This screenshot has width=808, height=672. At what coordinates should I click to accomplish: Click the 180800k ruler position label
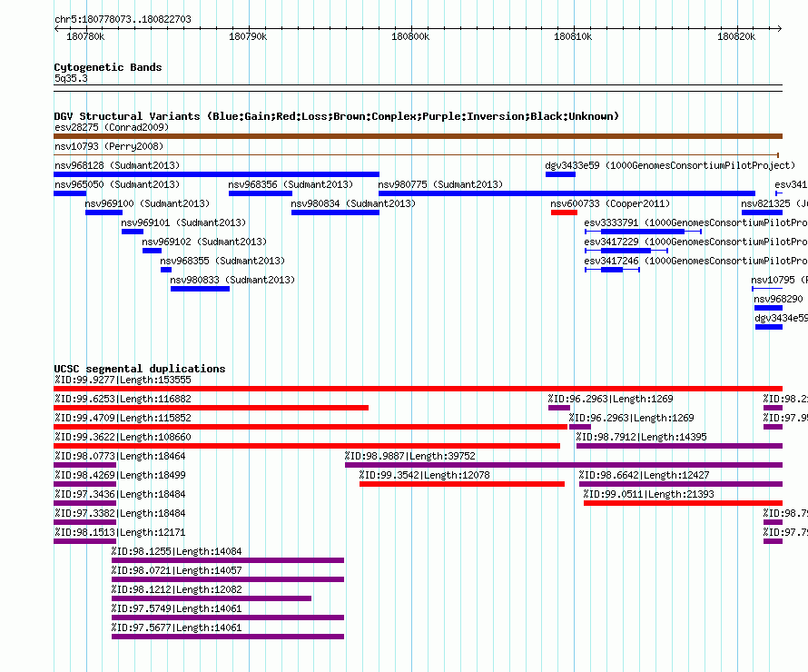coord(410,36)
